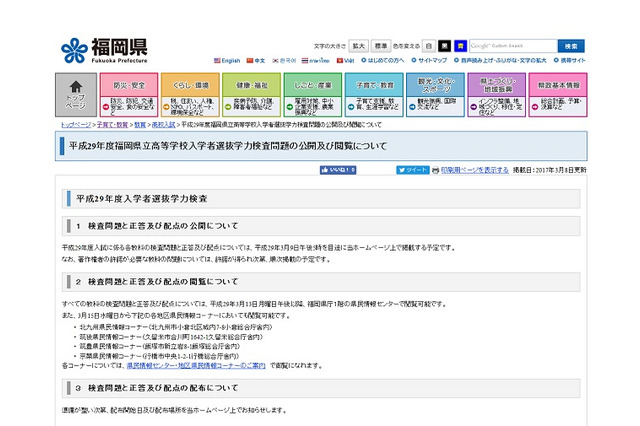Click green arrow icon under しごと・産業
Screen dimensions: 640x426
[x=289, y=107]
